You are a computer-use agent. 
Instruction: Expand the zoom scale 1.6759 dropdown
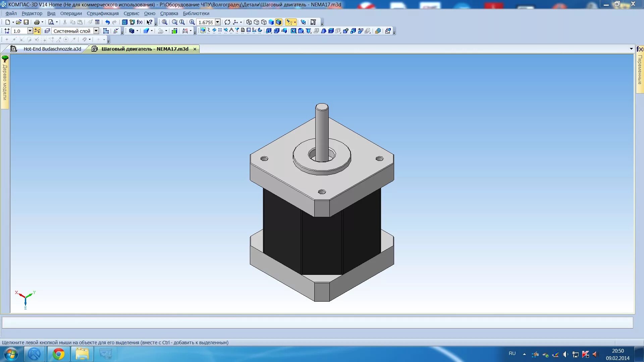218,22
